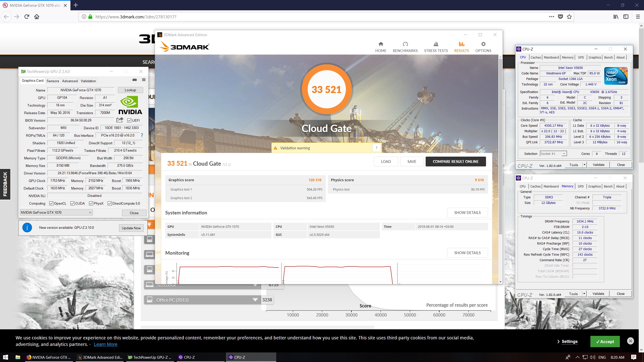Toggle the Firefox sidebar icon
Viewport: 644px width, 362px height.
tap(626, 17)
